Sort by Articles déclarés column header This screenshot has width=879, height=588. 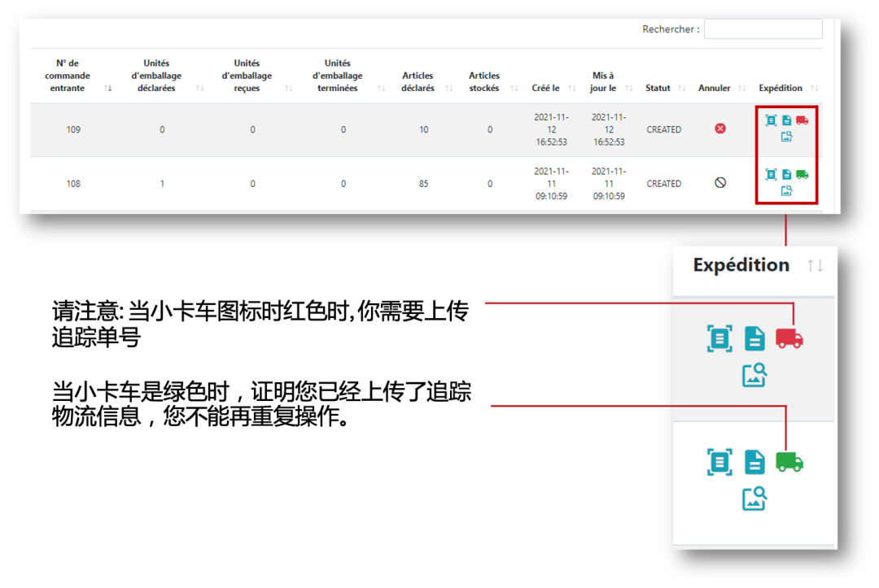click(418, 81)
